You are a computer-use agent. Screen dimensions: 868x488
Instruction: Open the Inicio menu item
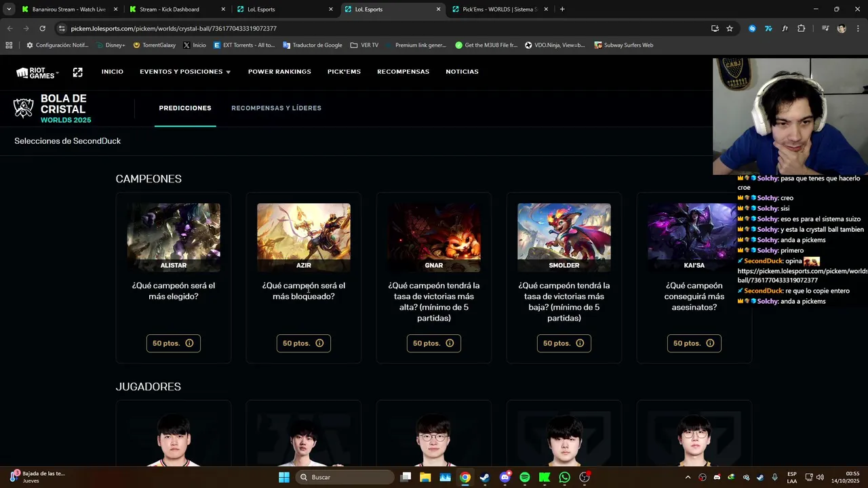113,72
